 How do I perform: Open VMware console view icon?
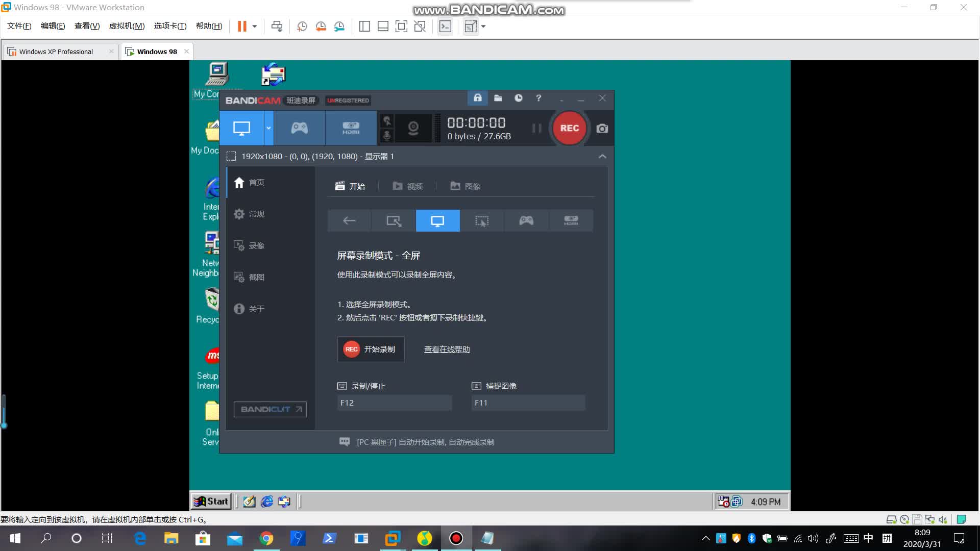[445, 27]
